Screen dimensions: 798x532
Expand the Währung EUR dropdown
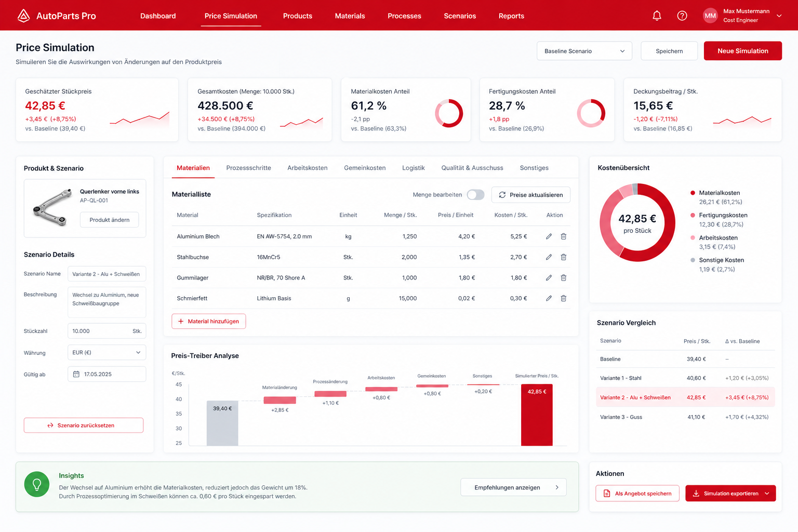(107, 352)
